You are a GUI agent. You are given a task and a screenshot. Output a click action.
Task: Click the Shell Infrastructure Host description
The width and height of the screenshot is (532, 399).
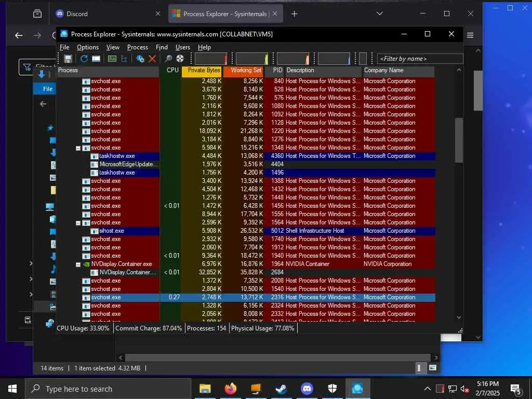[315, 231]
